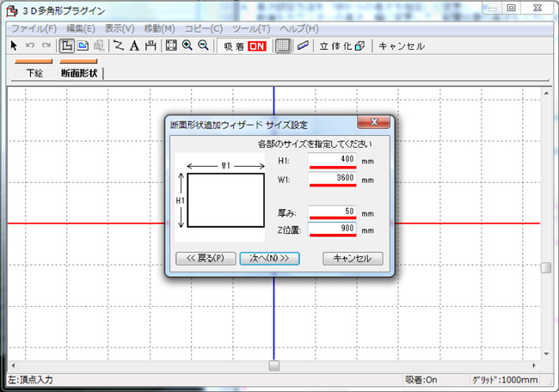Screen dimensions: 559x392
Task: Switch to the 下絵 tab
Action: click(x=34, y=73)
